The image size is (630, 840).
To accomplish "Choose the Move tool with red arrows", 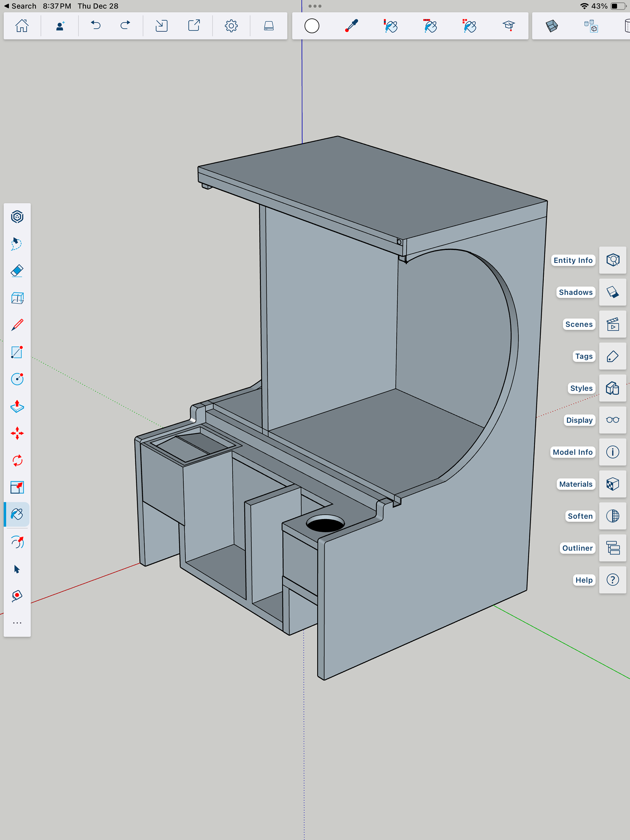I will pos(17,433).
